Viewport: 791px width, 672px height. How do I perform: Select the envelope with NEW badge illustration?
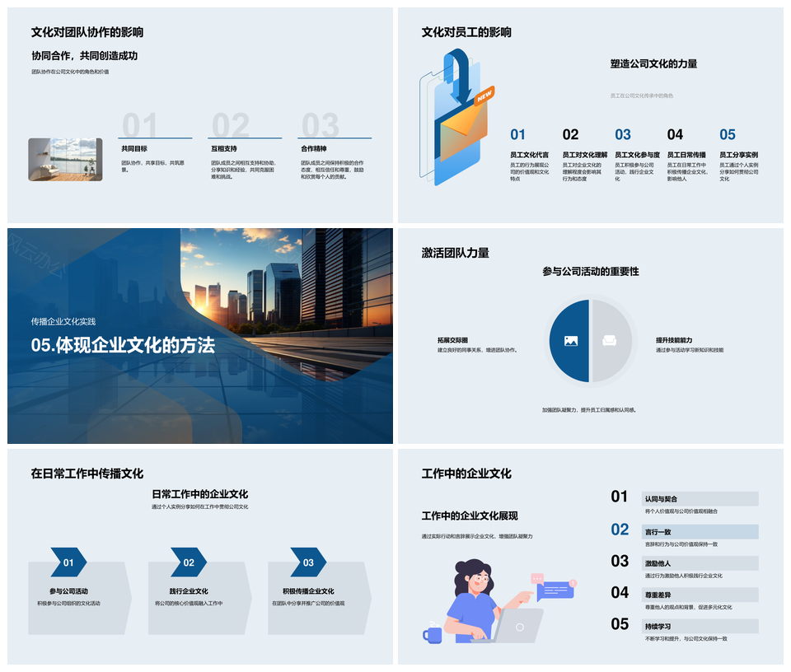click(458, 119)
